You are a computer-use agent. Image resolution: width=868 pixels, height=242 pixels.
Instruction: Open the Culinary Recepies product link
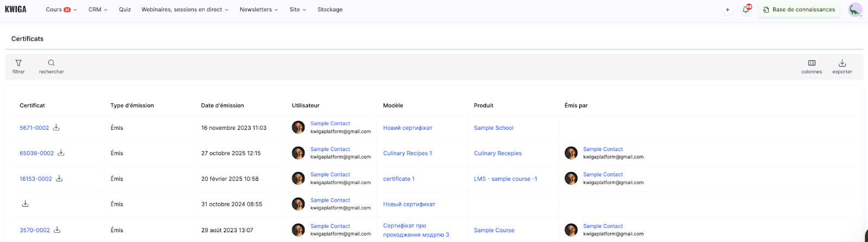[x=497, y=153]
